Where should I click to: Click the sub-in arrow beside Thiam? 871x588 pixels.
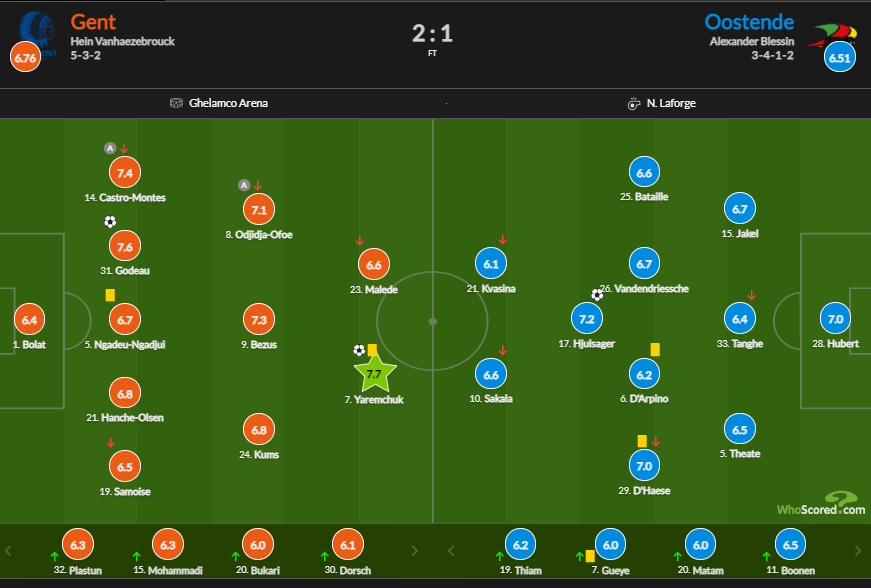(500, 555)
